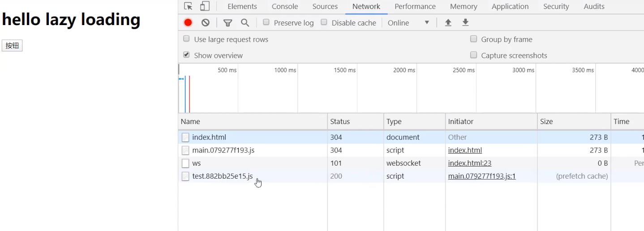Open index.html:23 initiator link
The height and width of the screenshot is (231, 644).
tap(470, 163)
